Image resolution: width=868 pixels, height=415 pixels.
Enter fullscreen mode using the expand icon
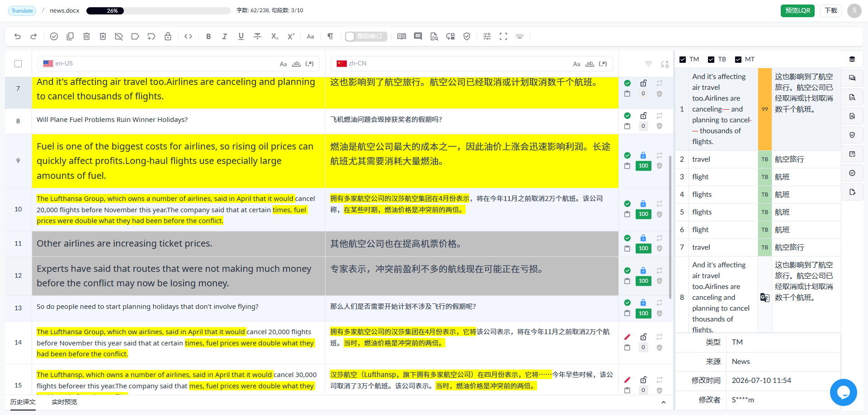[x=503, y=37]
